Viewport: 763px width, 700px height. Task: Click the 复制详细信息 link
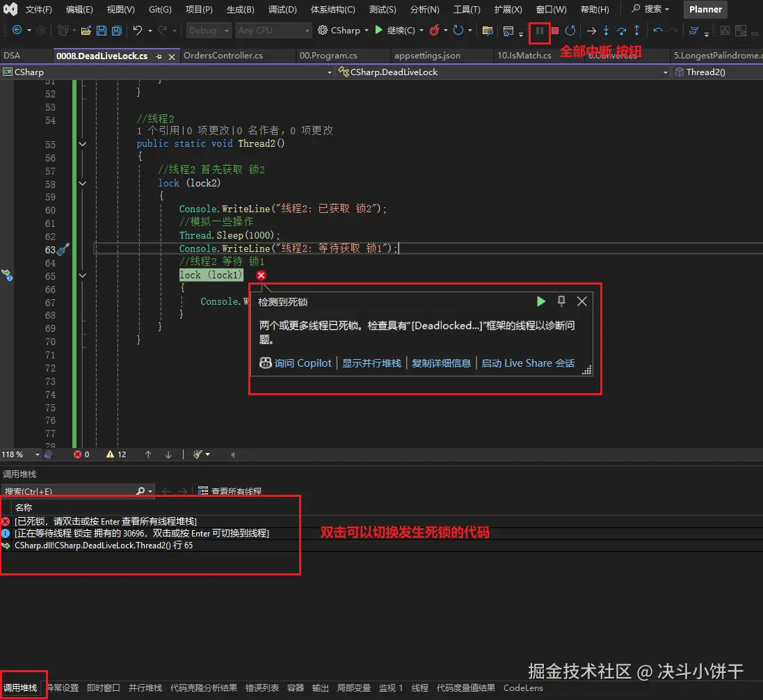[x=442, y=363]
